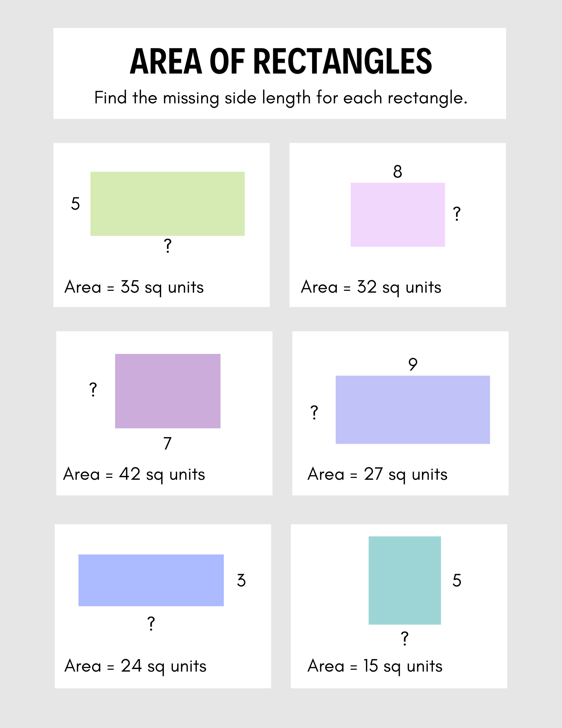Click the question mark under the teal rectangle
This screenshot has height=728, width=562.
click(x=404, y=639)
